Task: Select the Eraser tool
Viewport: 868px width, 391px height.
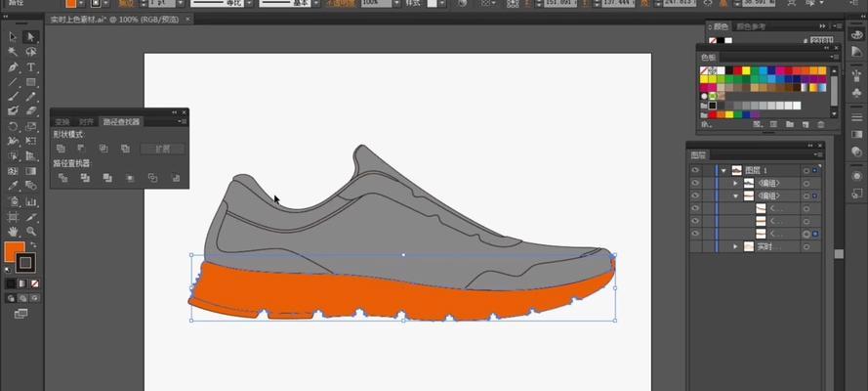Action: click(31, 111)
